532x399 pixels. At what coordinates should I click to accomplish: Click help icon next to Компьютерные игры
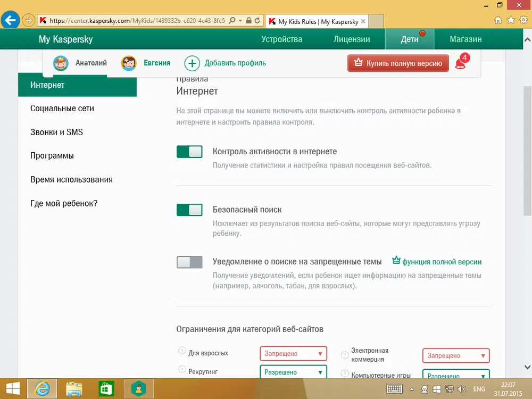click(x=345, y=373)
